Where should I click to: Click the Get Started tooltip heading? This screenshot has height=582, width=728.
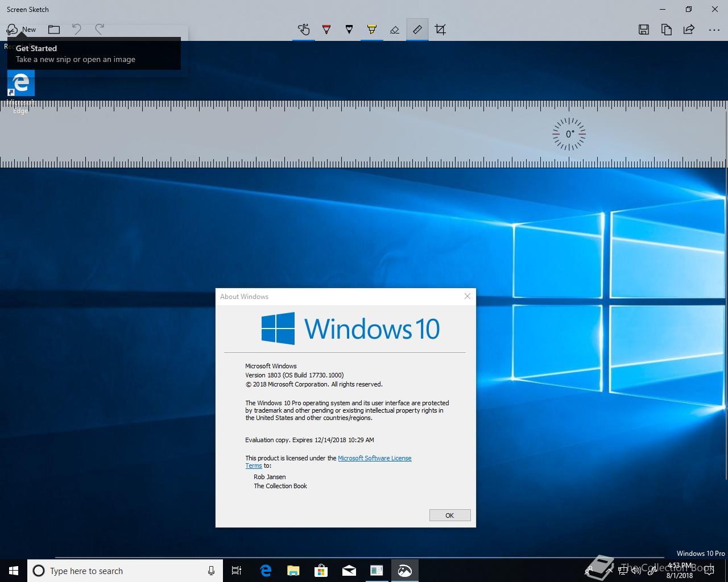click(36, 48)
